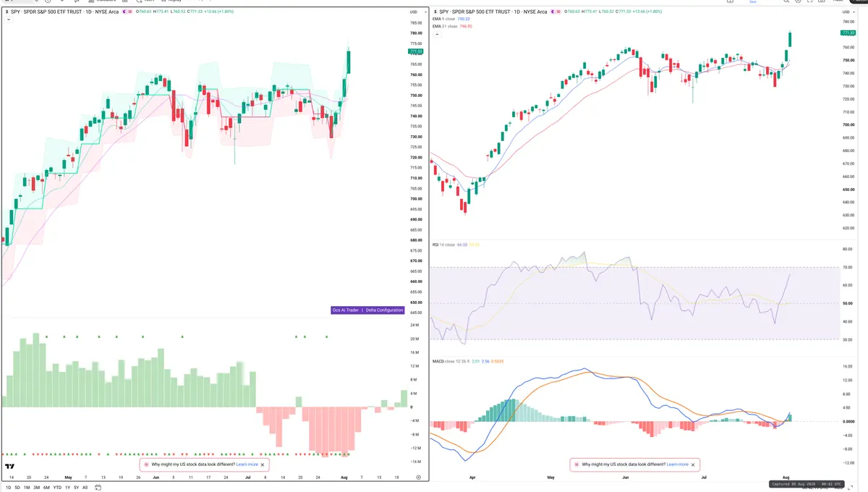The image size is (868, 492).
Task: Select the 3M time range
Action: point(36,488)
